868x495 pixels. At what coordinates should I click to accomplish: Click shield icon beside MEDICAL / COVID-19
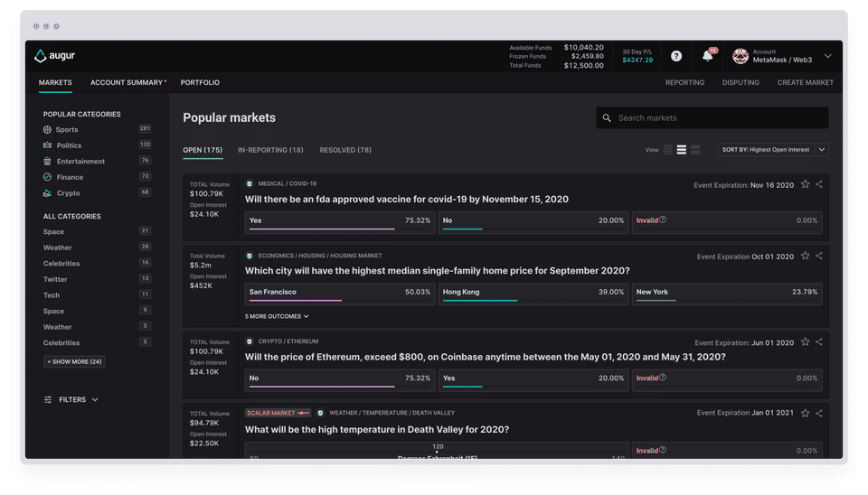tap(250, 183)
